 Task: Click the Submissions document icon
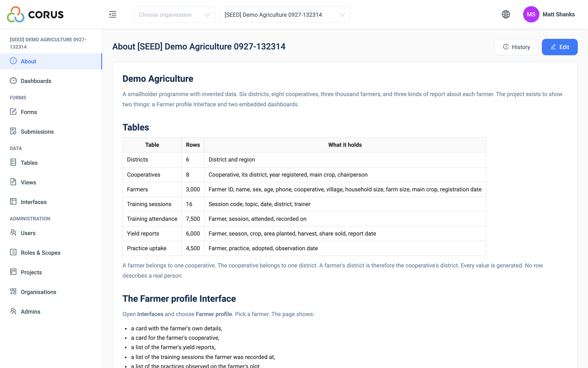coord(13,131)
